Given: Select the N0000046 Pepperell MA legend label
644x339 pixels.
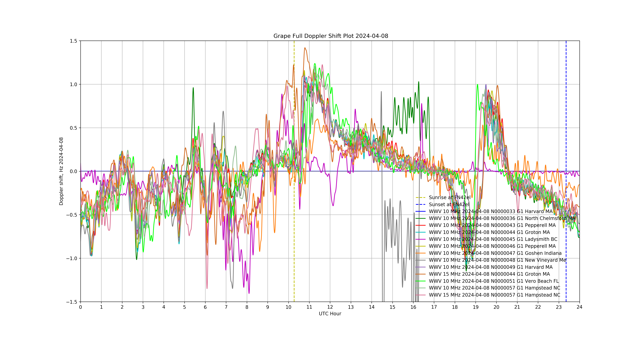Looking at the screenshot, I should tap(492, 247).
